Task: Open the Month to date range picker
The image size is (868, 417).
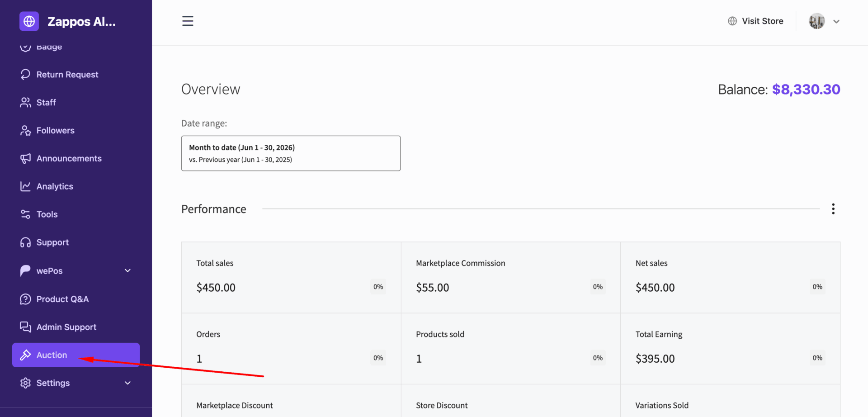Action: pos(291,153)
